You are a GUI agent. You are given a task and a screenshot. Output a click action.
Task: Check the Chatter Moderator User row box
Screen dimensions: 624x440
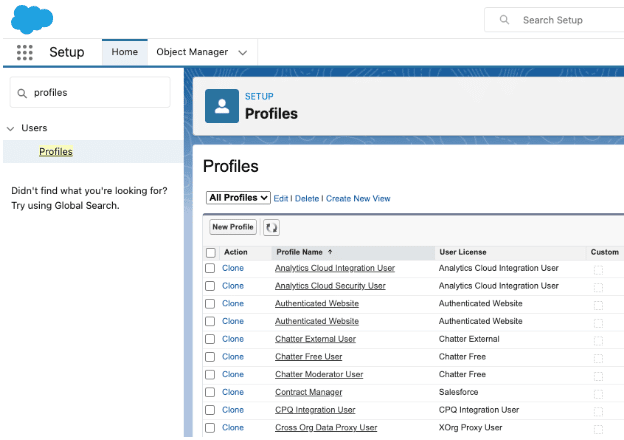(x=210, y=374)
